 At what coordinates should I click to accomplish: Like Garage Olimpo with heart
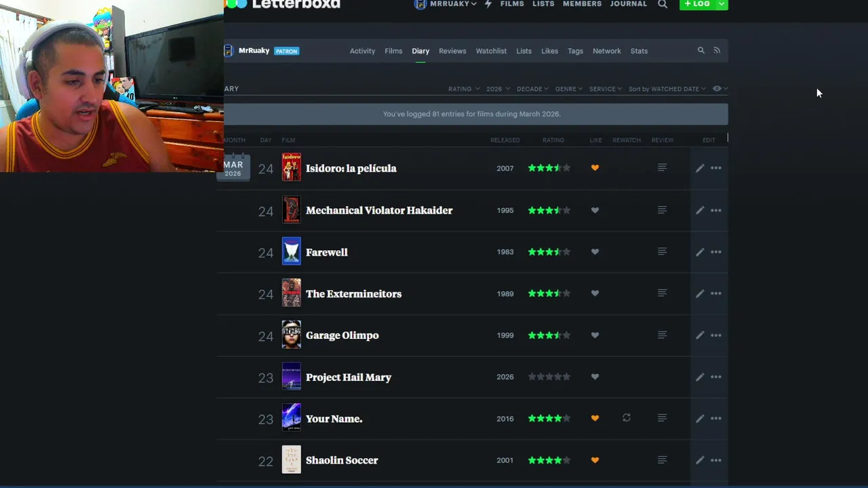pyautogui.click(x=595, y=335)
